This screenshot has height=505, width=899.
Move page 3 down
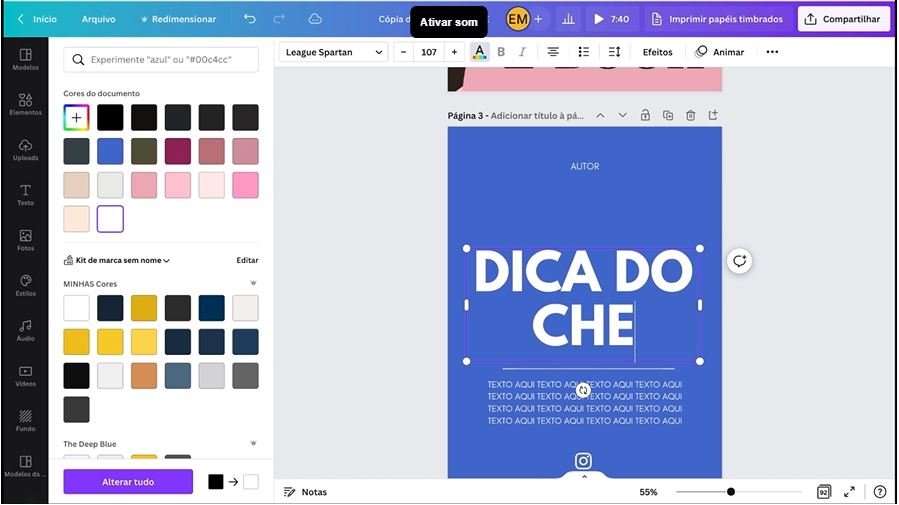click(623, 115)
